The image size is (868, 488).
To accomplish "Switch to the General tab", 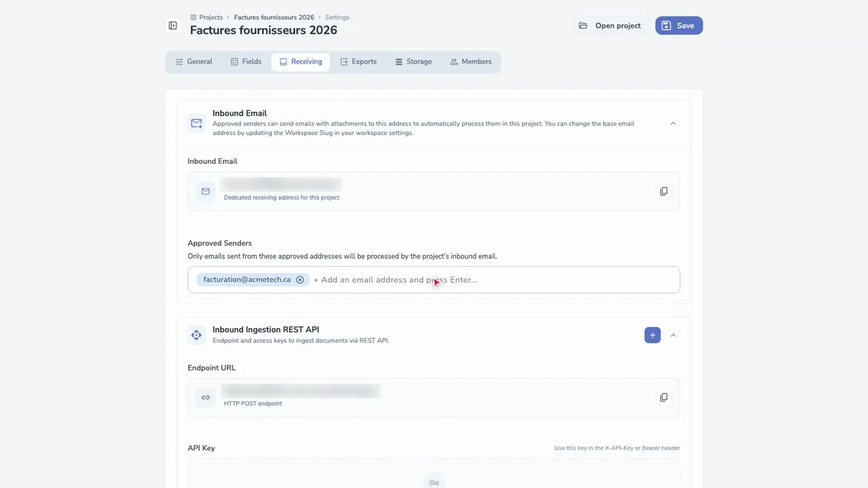I will point(194,62).
